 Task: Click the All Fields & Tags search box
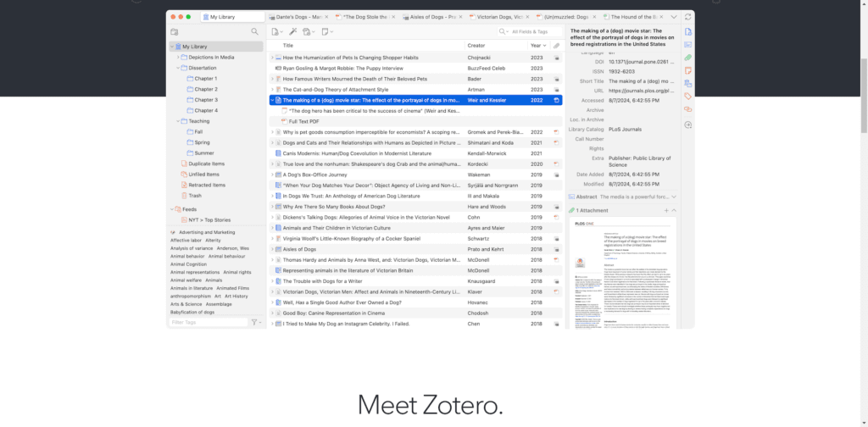pos(530,32)
